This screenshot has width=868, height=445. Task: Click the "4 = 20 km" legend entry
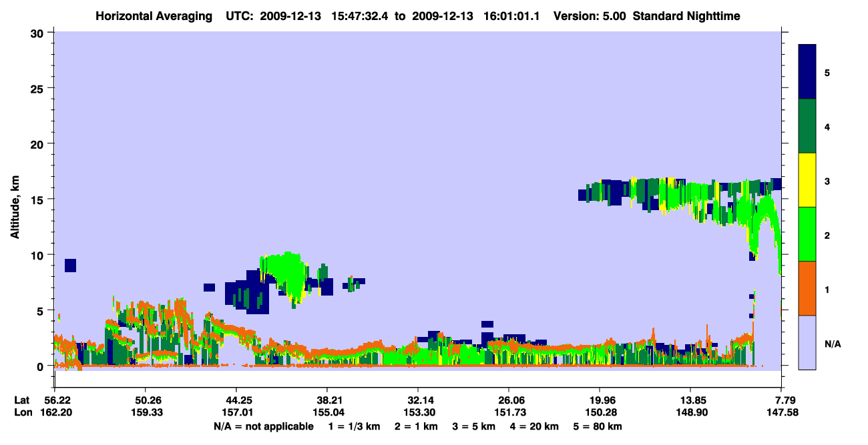point(535,426)
